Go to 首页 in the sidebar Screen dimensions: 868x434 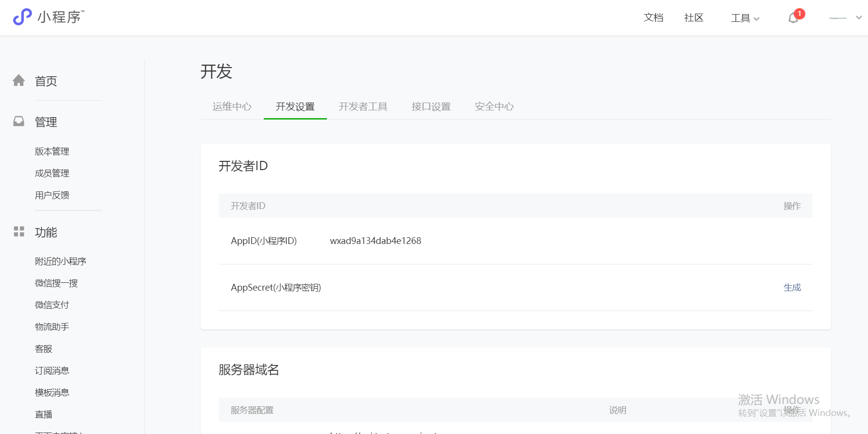pyautogui.click(x=46, y=81)
